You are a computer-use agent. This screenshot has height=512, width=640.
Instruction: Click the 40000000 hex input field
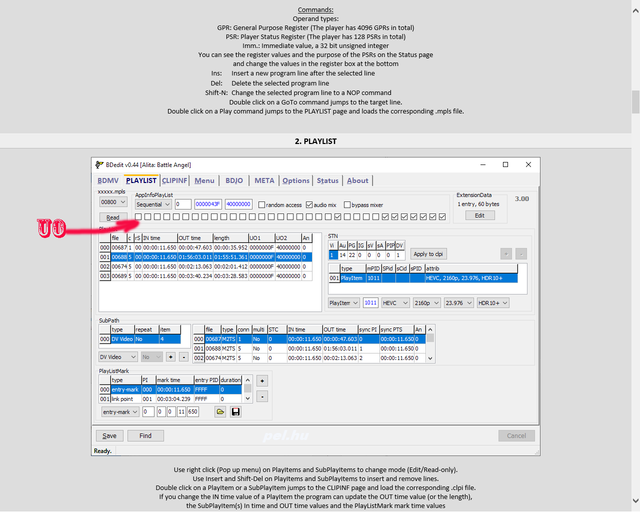click(x=238, y=204)
